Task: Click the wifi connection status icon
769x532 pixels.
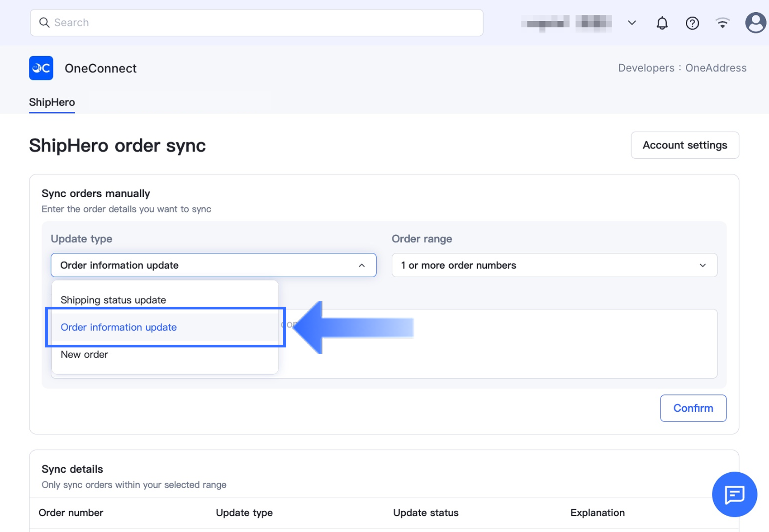Action: click(722, 23)
